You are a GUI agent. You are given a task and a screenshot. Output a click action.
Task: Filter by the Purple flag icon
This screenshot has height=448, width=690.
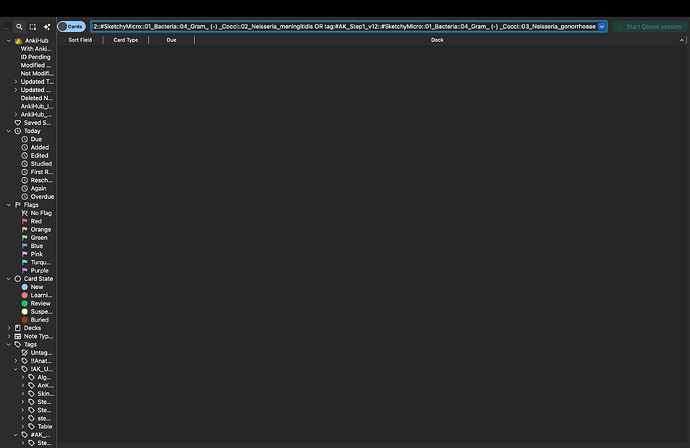point(25,271)
